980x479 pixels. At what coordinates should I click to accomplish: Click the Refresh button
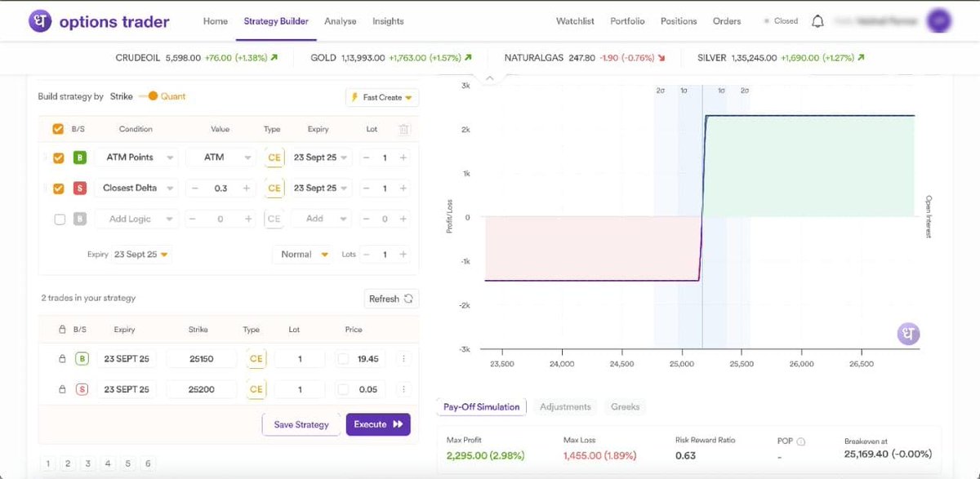click(x=390, y=299)
